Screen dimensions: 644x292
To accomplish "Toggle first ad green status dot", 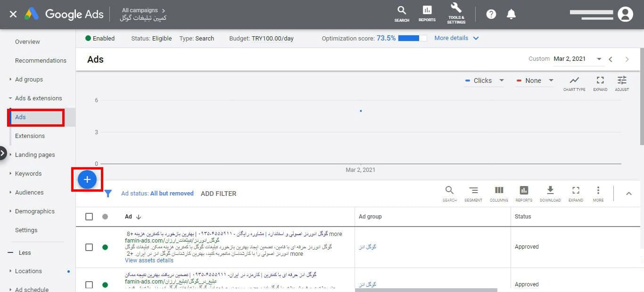I will [105, 247].
